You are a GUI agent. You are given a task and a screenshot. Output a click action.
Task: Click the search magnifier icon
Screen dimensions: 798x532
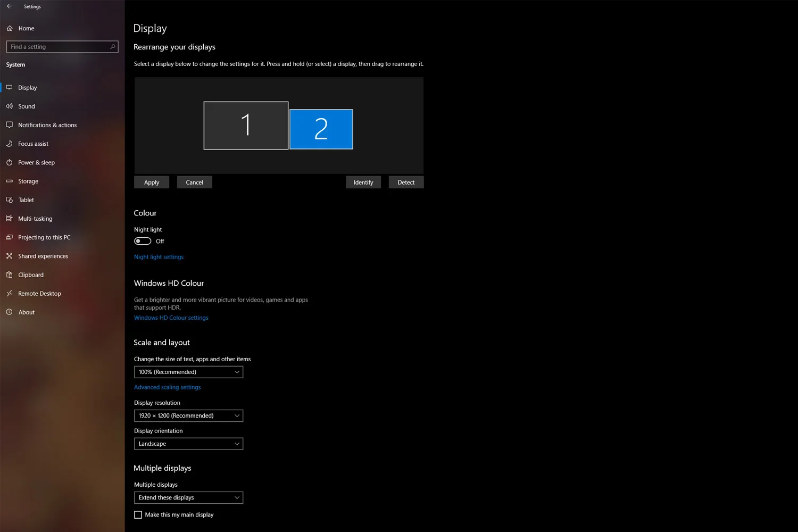click(x=112, y=47)
